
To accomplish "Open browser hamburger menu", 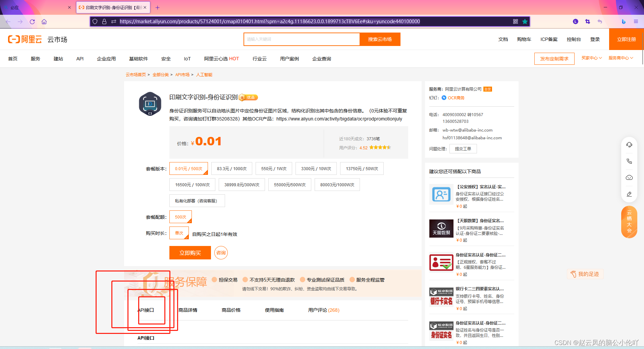I will (636, 21).
